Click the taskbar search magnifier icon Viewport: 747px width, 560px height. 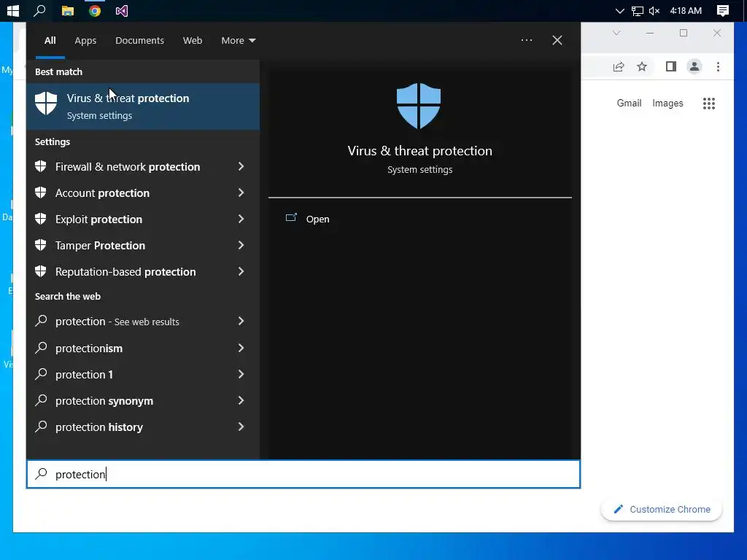(39, 10)
